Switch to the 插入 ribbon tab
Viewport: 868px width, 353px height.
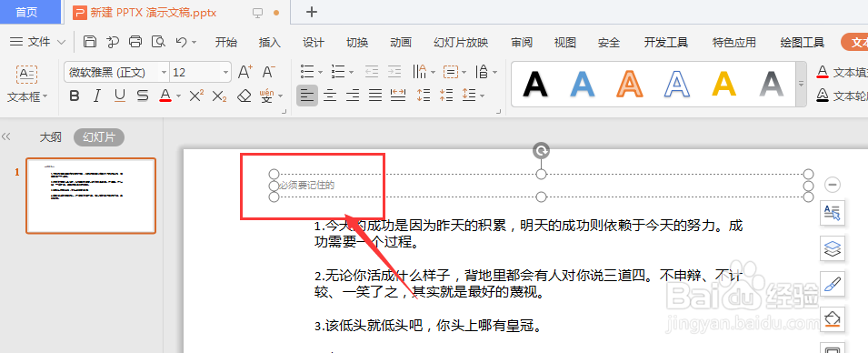click(270, 43)
